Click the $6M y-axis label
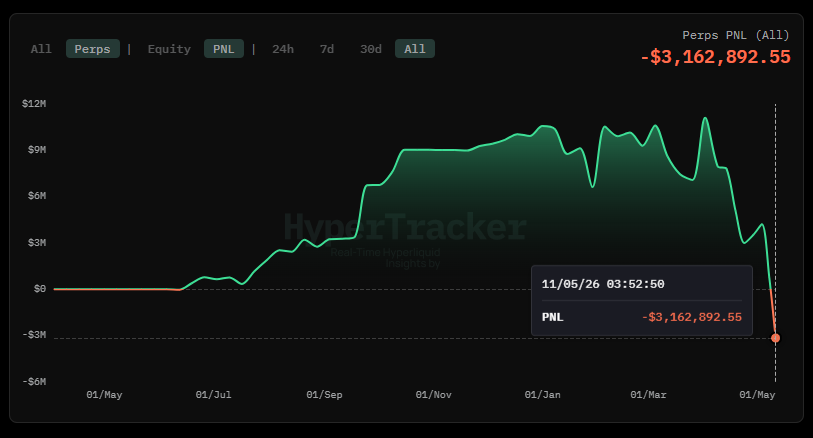Viewport: 813px width, 438px height. click(37, 195)
